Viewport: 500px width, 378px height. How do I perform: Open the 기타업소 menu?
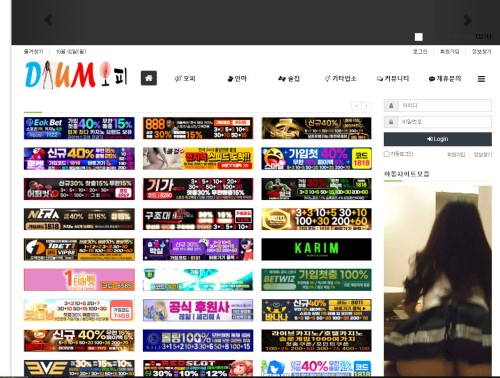coord(341,79)
